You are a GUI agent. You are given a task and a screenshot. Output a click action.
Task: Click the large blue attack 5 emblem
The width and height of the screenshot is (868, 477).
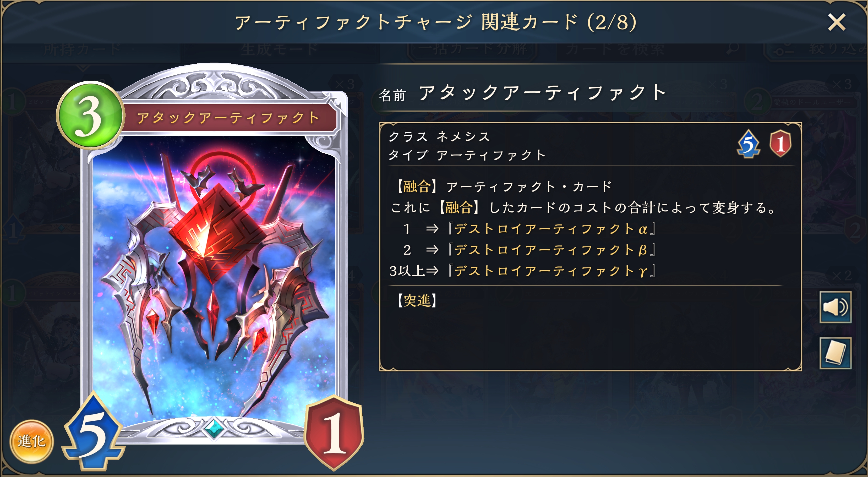pos(93,434)
